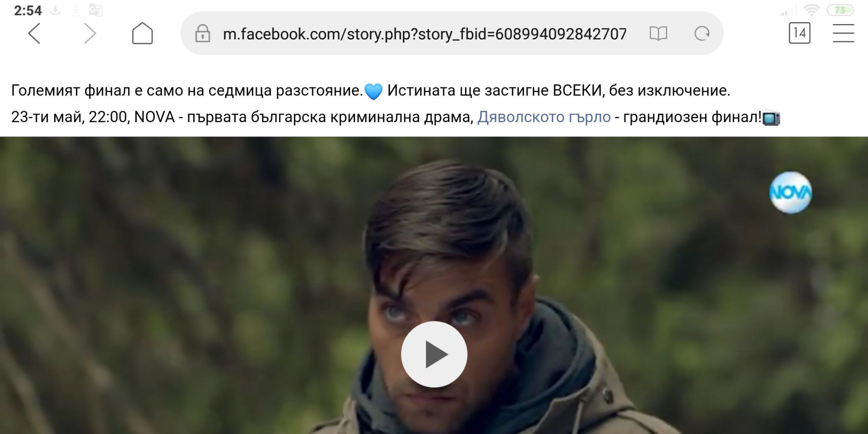
Task: Tap the blue heart emoji in the post
Action: click(373, 91)
